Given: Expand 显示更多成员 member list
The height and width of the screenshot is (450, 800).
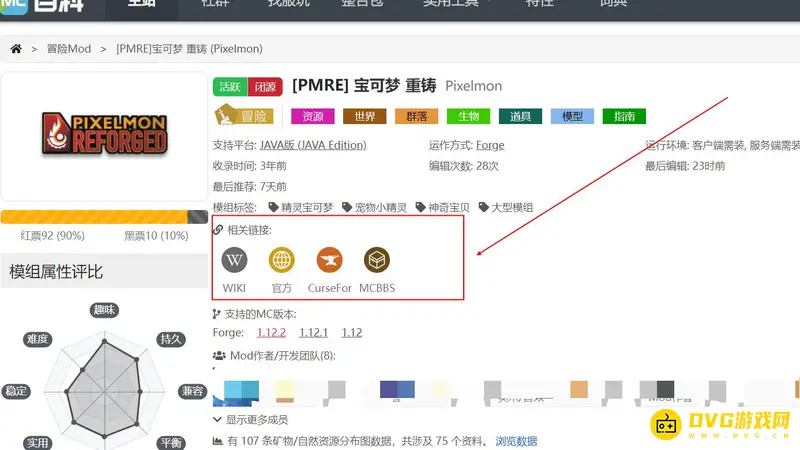Looking at the screenshot, I should pyautogui.click(x=251, y=420).
